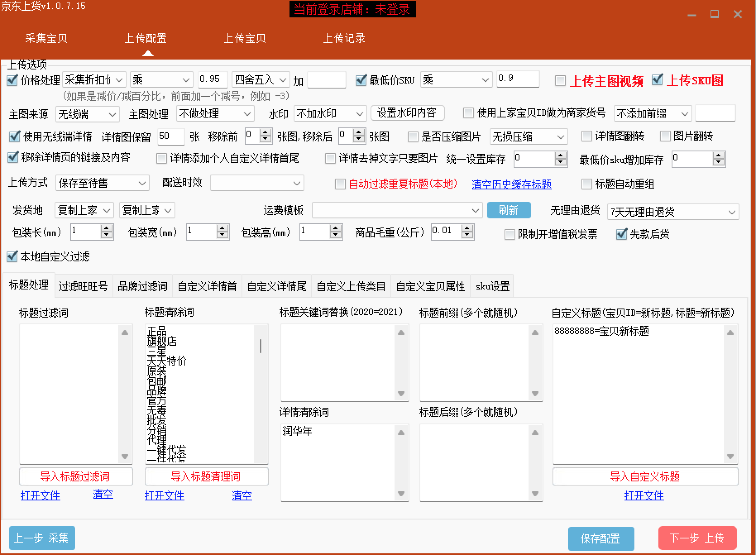The width and height of the screenshot is (756, 555).
Task: Decrease 商品毛重(公斤) with down arrow
Action: coord(467,235)
